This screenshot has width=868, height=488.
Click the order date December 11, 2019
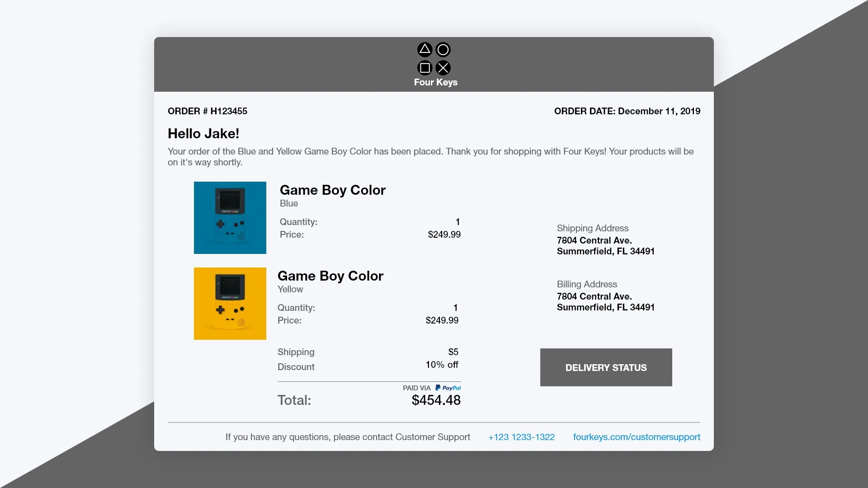pos(659,111)
